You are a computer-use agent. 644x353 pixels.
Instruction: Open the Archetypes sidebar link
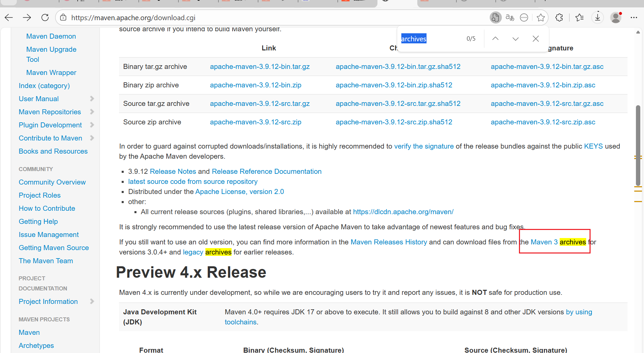[x=36, y=346]
